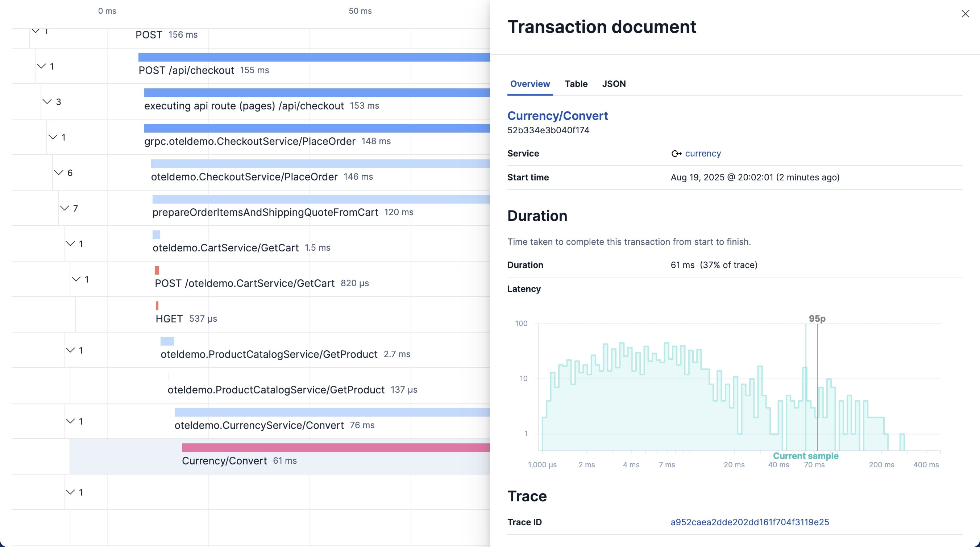Collapse executing api route row with 3 children
The image size is (980, 547).
pyautogui.click(x=47, y=101)
